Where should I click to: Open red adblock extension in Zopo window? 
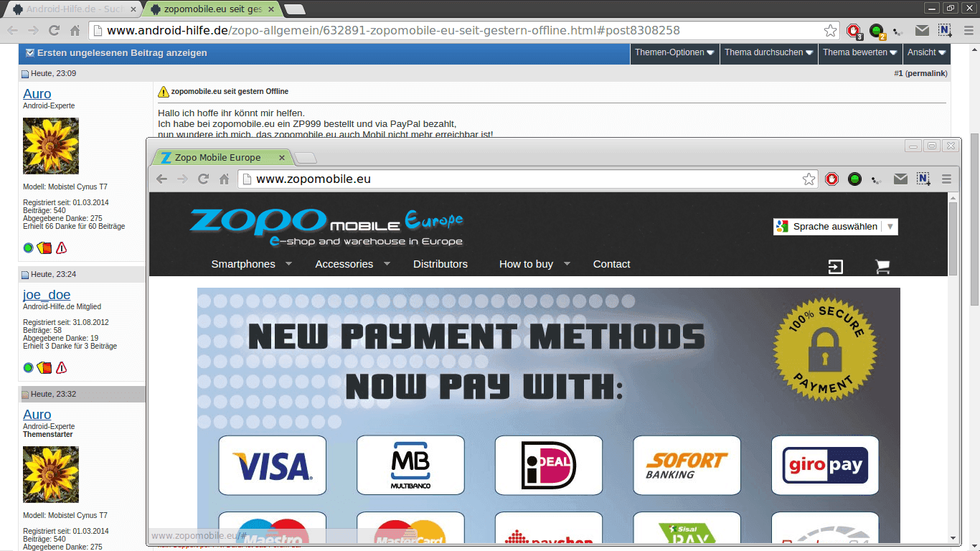click(x=831, y=179)
